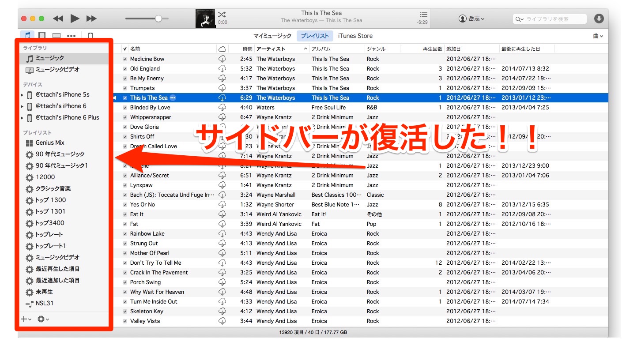626x364 pixels.
Task: Download Medicine Bow from iCloud
Action: 222,59
